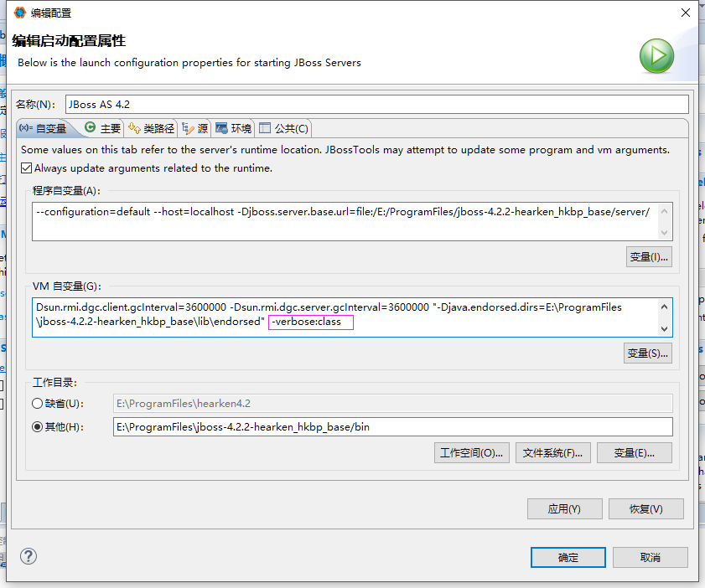The image size is (705, 588).
Task: Select the 其他(H) radio button
Action: pyautogui.click(x=38, y=426)
